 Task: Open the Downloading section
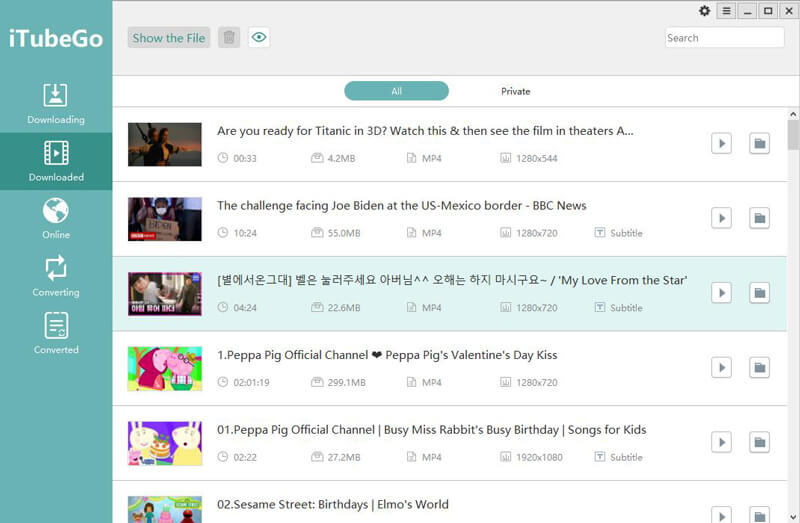pos(56,104)
